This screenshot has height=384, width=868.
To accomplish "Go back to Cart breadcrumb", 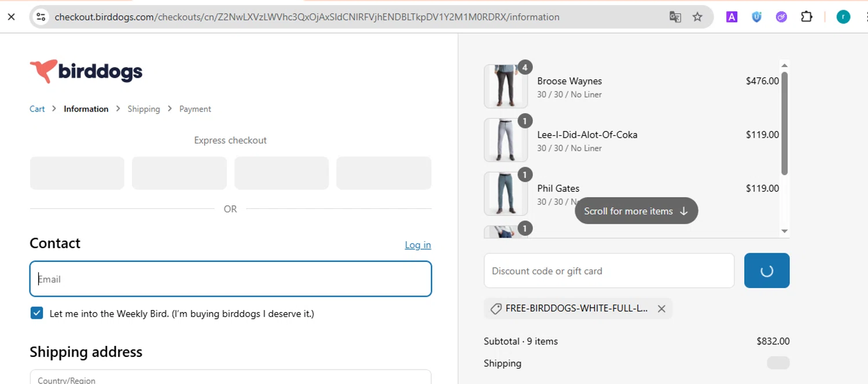I will (x=37, y=109).
